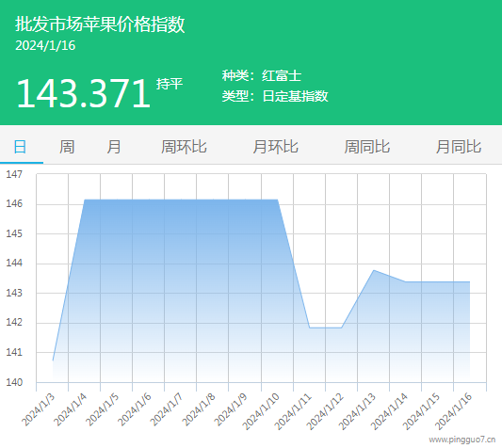Select the 周同比 tab
502x448 pixels.
coord(367,147)
